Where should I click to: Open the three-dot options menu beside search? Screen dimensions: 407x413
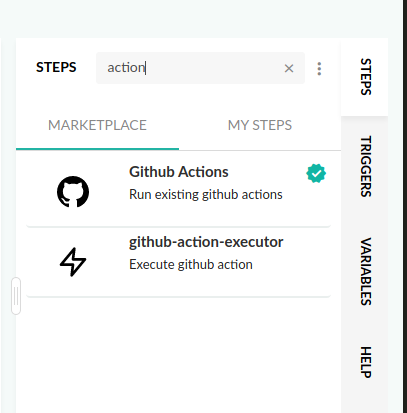319,69
